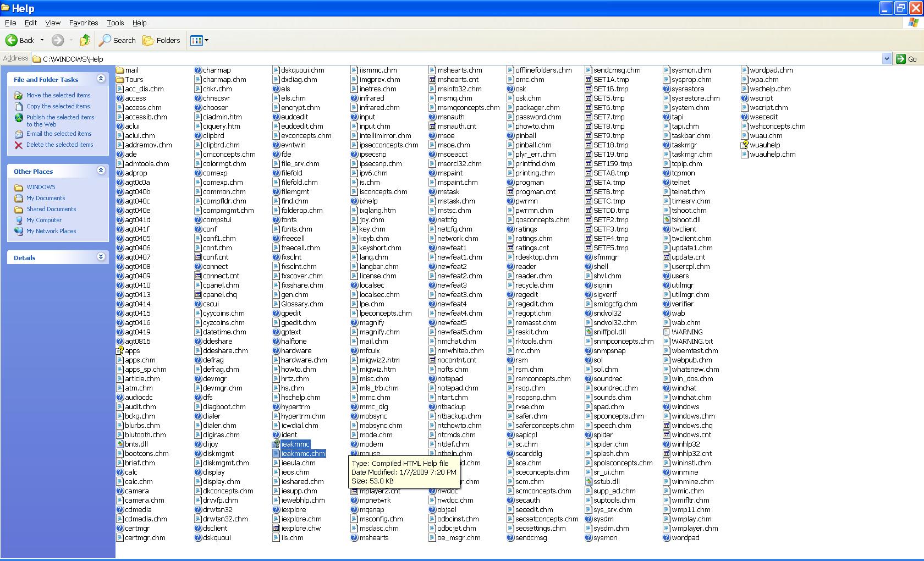Select nocontnt.cnt file icon
The height and width of the screenshot is (561, 924).
[432, 360]
